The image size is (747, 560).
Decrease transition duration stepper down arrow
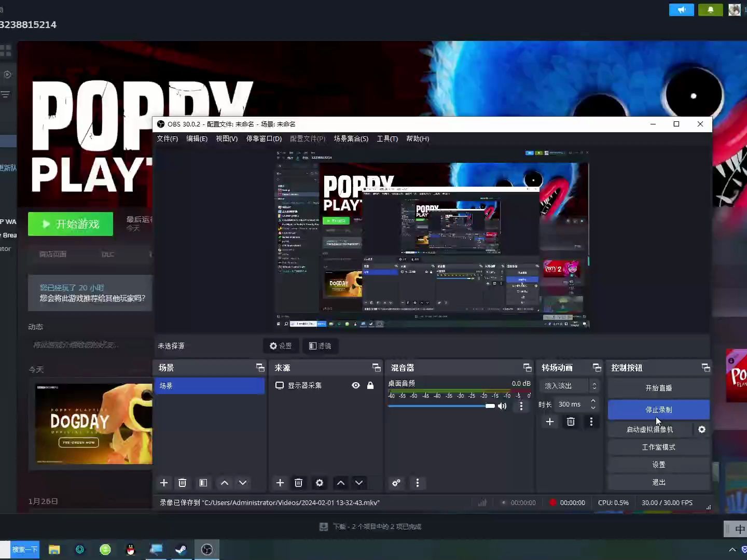[x=593, y=408]
